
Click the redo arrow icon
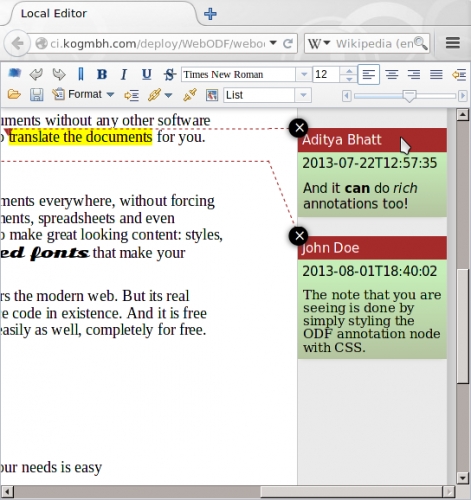59,74
